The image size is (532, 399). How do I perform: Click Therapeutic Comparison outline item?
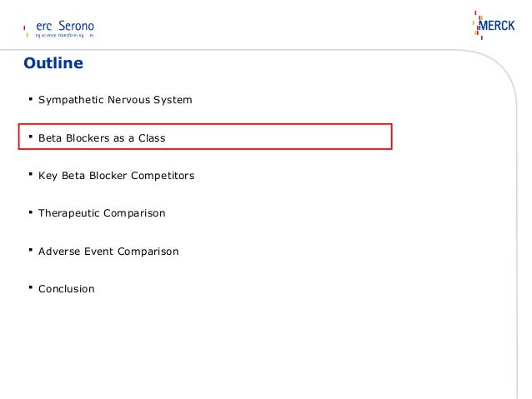pyautogui.click(x=102, y=213)
